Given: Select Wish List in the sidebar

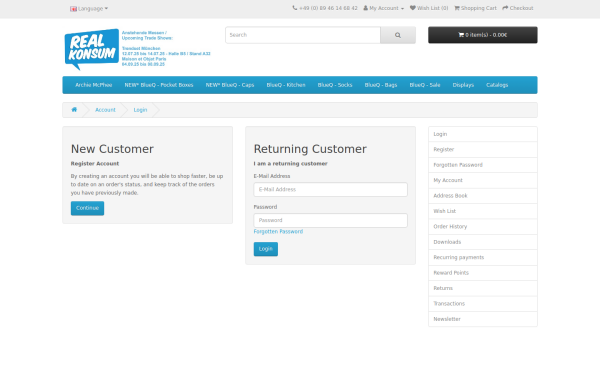Looking at the screenshot, I should [483, 211].
